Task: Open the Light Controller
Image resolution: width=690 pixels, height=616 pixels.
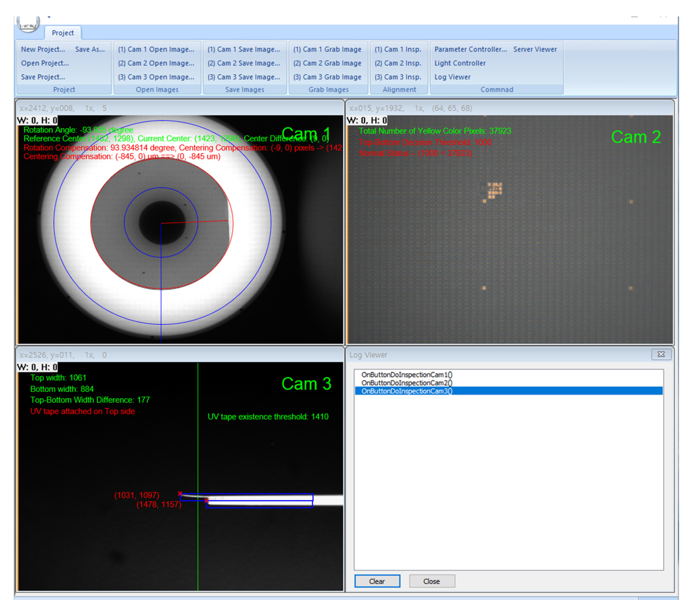Action: tap(460, 63)
